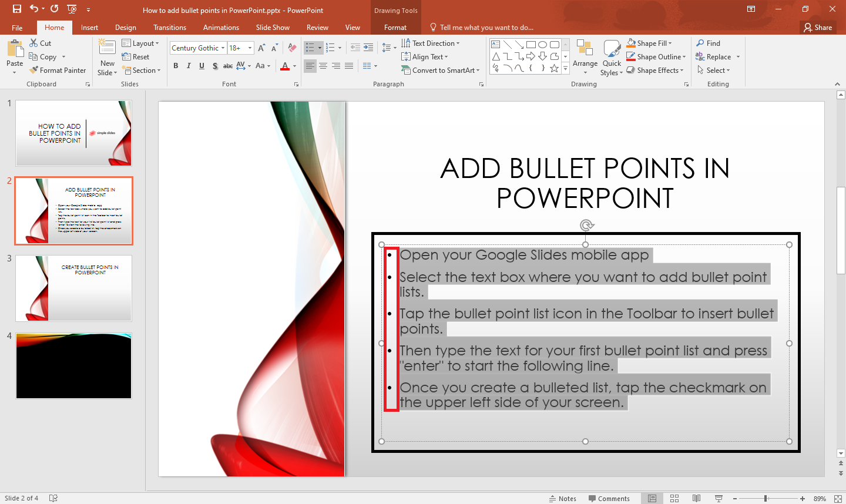
Task: Apply strikethrough to selected text
Action: [x=227, y=66]
